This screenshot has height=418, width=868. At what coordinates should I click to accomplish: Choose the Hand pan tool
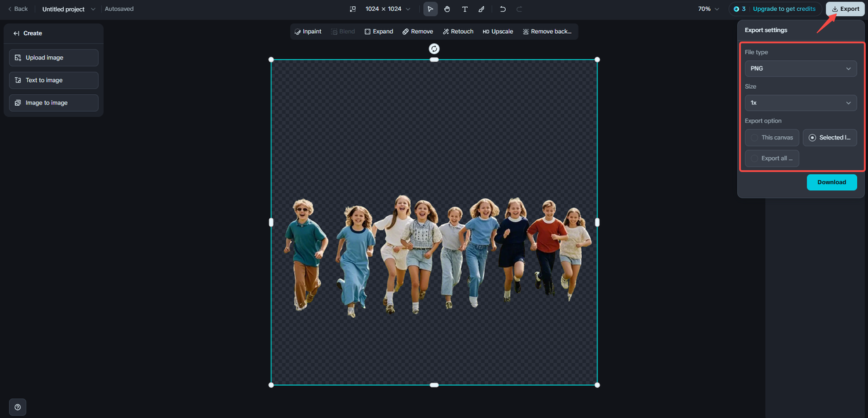click(x=448, y=9)
